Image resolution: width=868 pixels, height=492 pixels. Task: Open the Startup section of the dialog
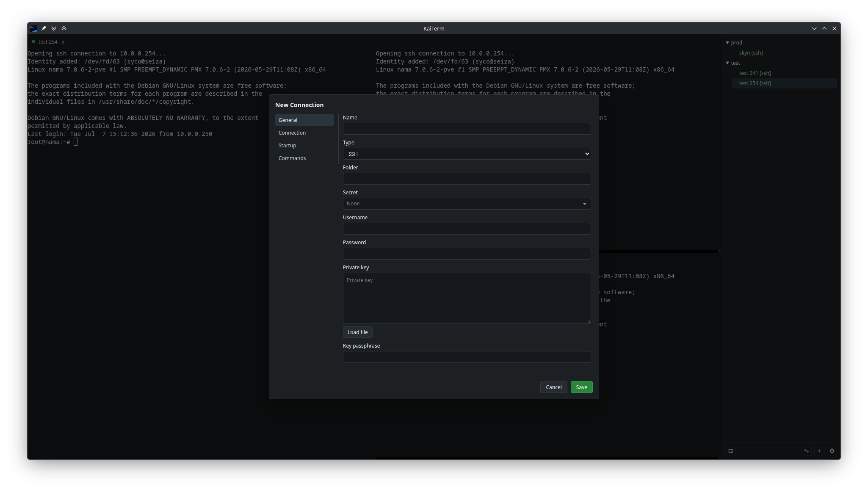304,145
